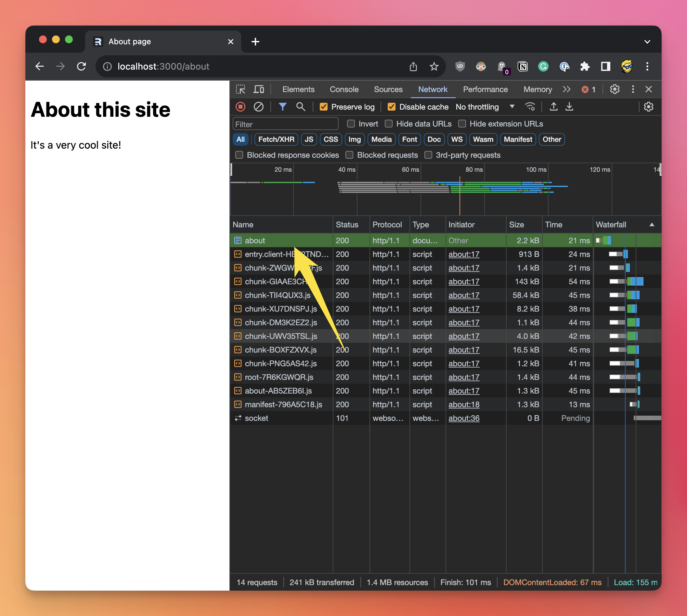Viewport: 687px width, 616px height.
Task: Open the network search magnifier
Action: (x=300, y=107)
